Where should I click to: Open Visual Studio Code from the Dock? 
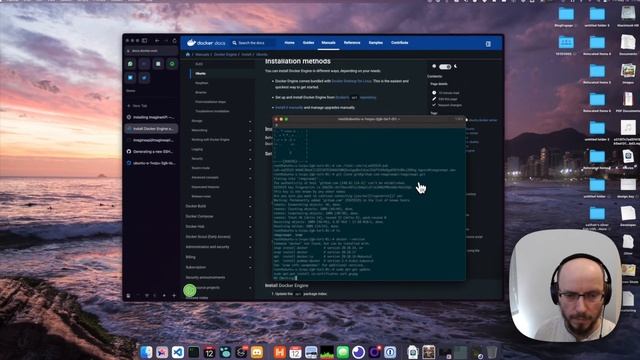pyautogui.click(x=178, y=352)
